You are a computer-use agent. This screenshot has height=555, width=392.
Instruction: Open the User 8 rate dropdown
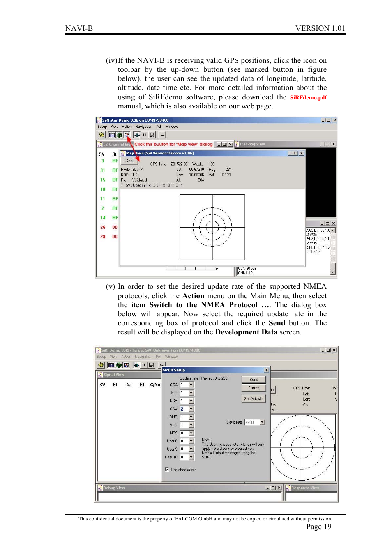tap(191, 441)
